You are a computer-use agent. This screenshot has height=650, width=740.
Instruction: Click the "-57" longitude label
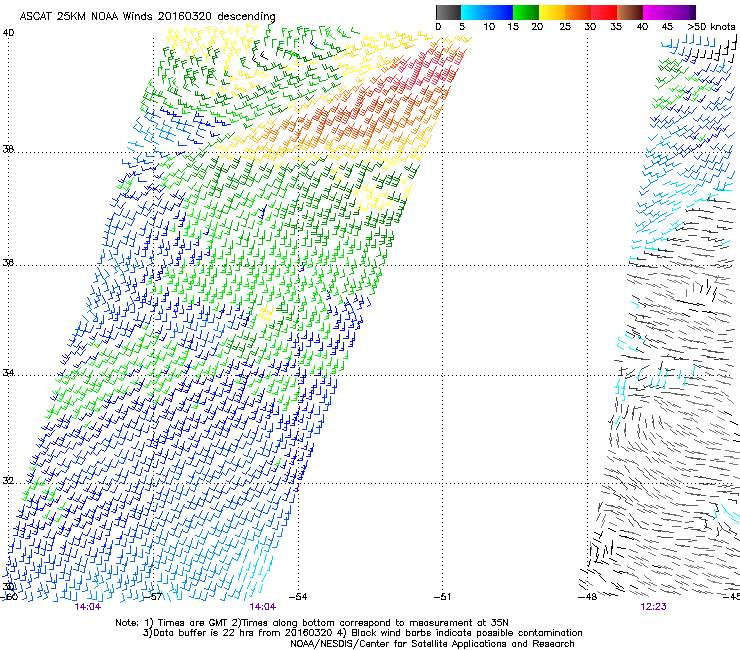[x=153, y=597]
